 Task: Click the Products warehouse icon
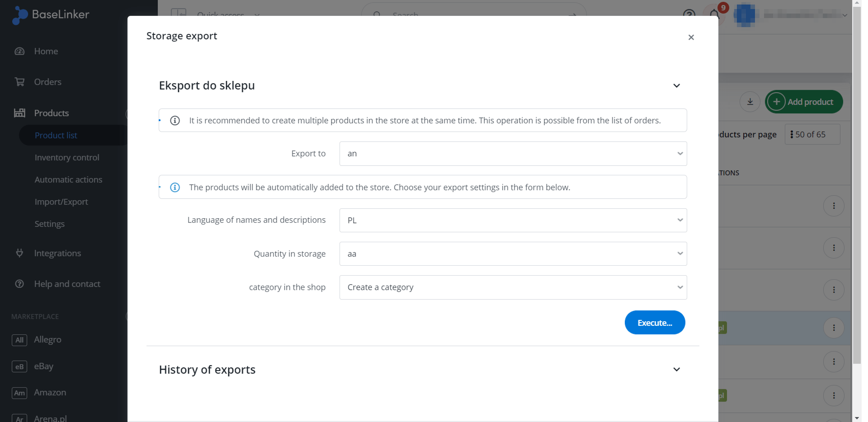click(x=19, y=113)
